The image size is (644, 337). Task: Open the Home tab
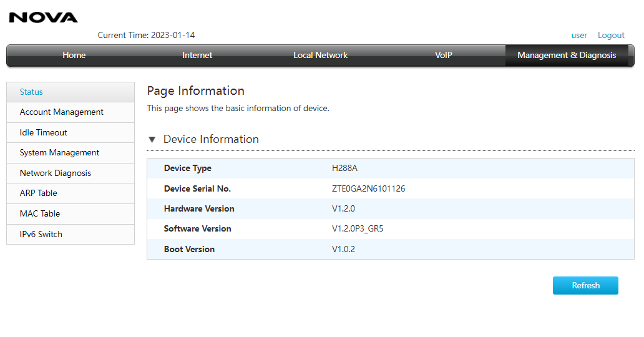coord(74,55)
